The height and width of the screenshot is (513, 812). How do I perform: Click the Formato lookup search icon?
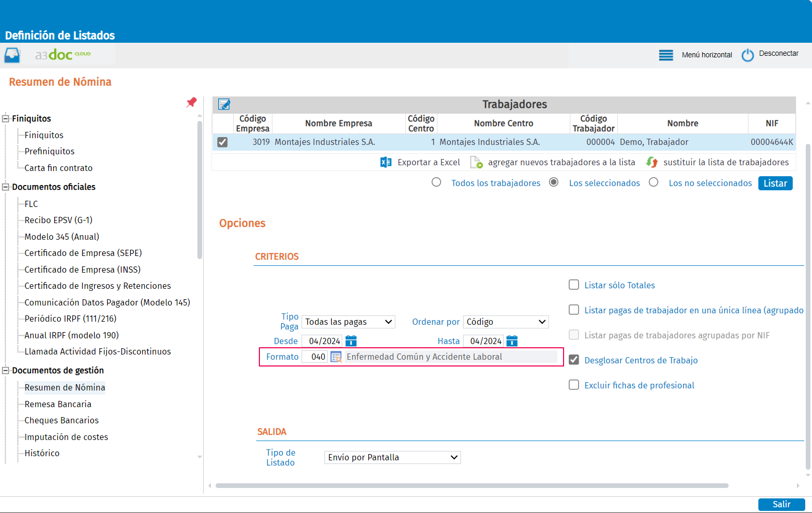336,357
